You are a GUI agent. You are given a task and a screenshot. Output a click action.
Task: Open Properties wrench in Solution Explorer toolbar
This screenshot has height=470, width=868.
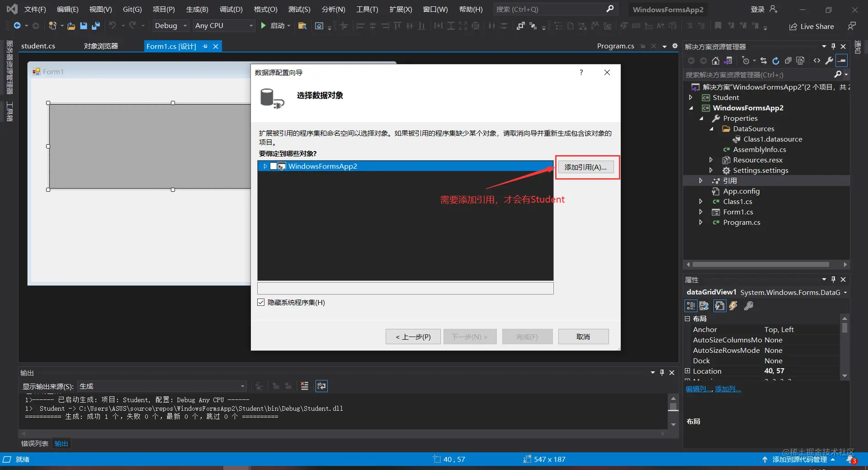point(829,61)
